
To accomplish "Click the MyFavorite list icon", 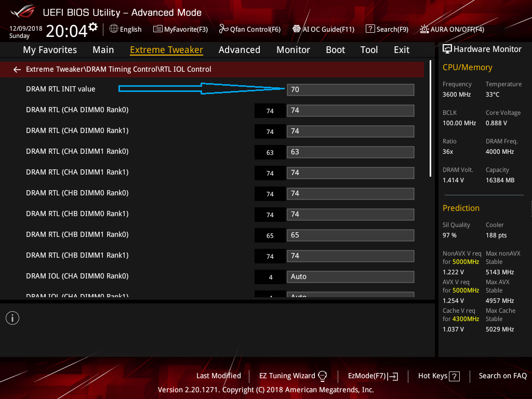I will pos(158,29).
